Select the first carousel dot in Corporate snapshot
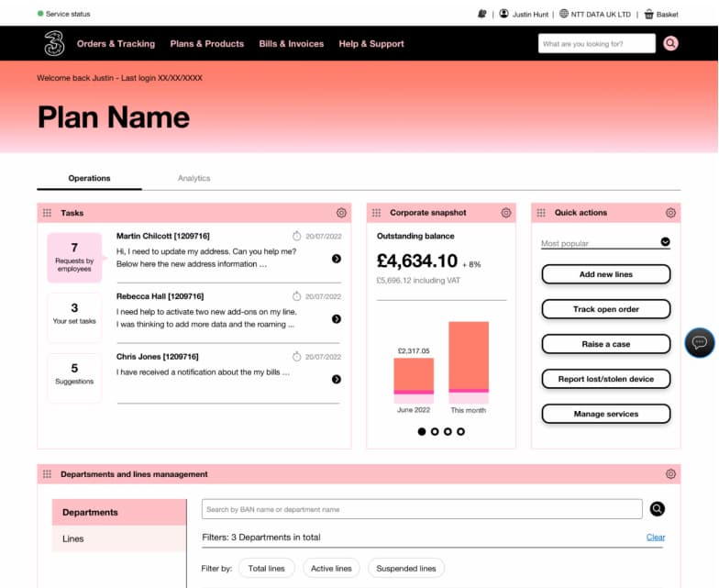This screenshot has width=719, height=588. click(x=422, y=431)
